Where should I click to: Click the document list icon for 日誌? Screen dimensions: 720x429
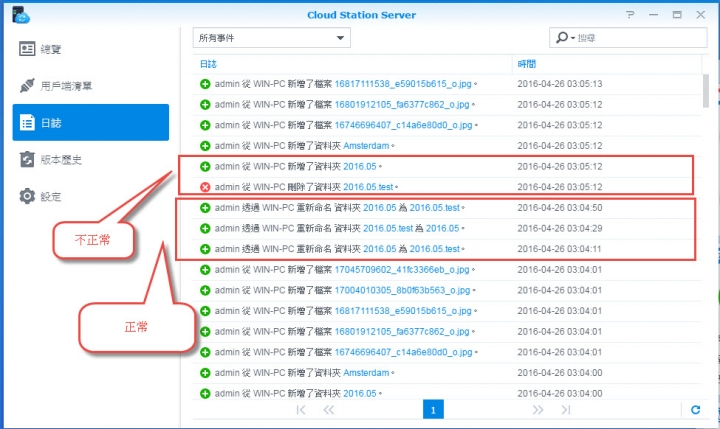(27, 123)
